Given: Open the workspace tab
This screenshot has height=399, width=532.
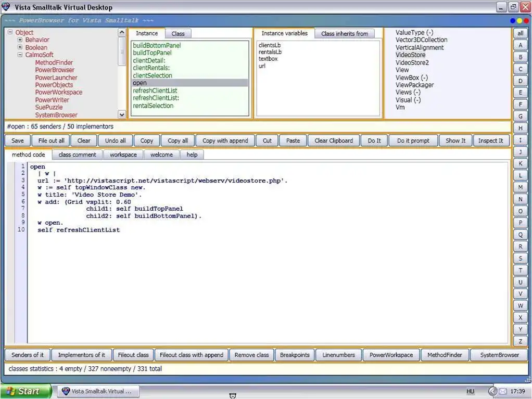Looking at the screenshot, I should 123,155.
